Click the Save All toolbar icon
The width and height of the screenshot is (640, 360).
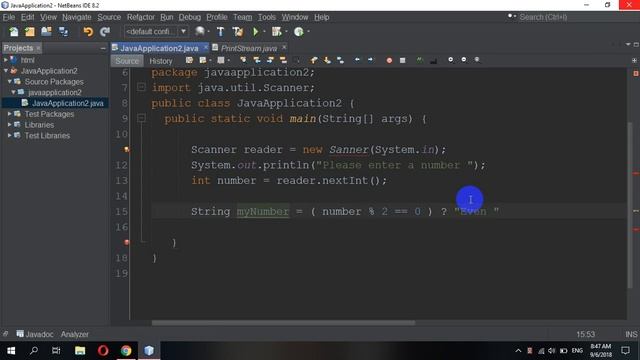[x=63, y=32]
